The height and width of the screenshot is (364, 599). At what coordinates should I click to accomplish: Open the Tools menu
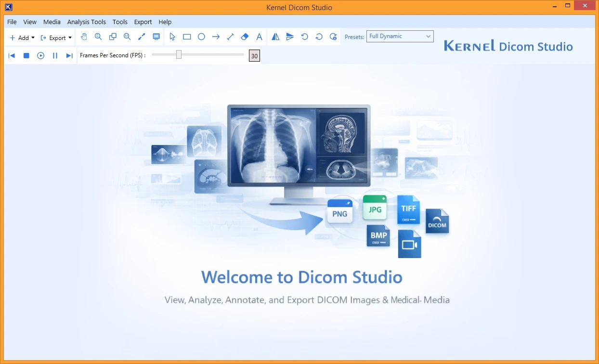[x=120, y=22]
